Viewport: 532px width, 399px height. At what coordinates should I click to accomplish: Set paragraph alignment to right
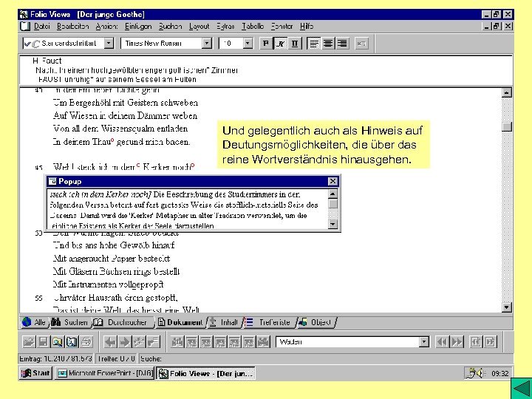tap(343, 43)
